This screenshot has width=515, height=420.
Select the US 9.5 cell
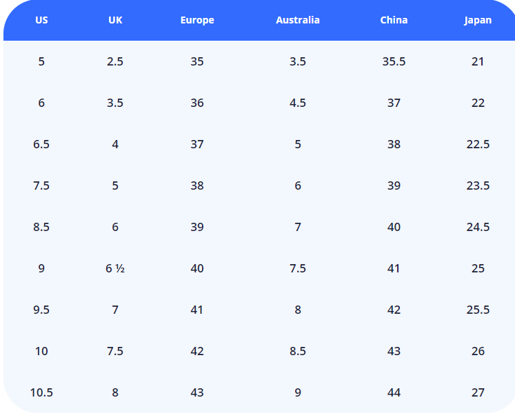(41, 310)
